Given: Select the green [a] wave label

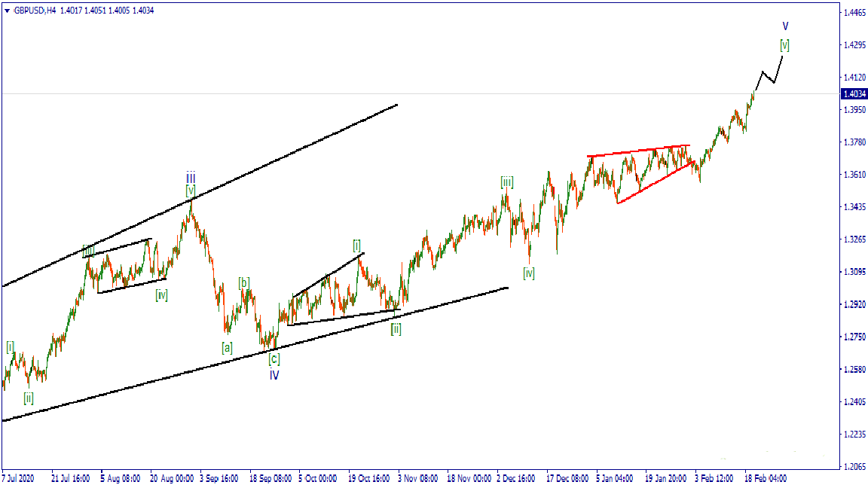Looking at the screenshot, I should coord(227,348).
